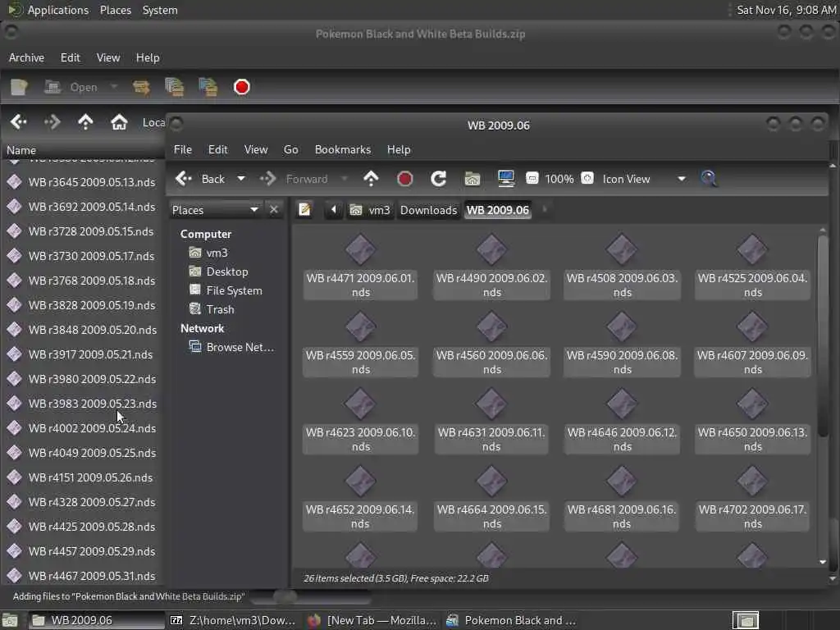The image size is (840, 630).
Task: Switch to Z:\home\vm3 7-Zip taskbar item
Action: tap(232, 620)
